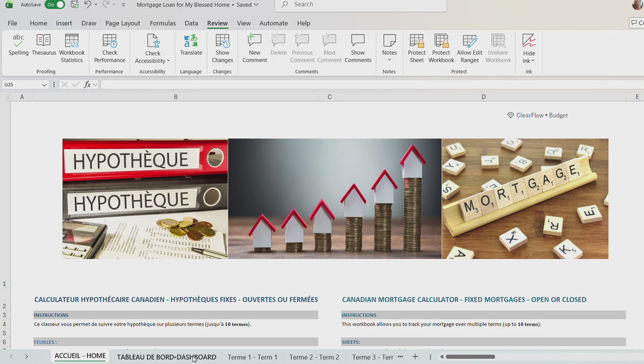Add a New Comment

click(x=255, y=48)
